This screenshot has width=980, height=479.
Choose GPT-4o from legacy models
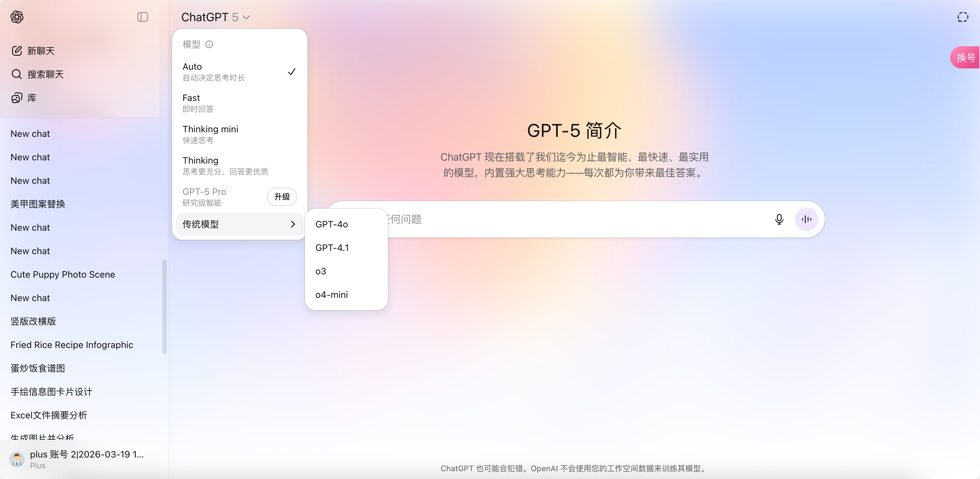(331, 224)
